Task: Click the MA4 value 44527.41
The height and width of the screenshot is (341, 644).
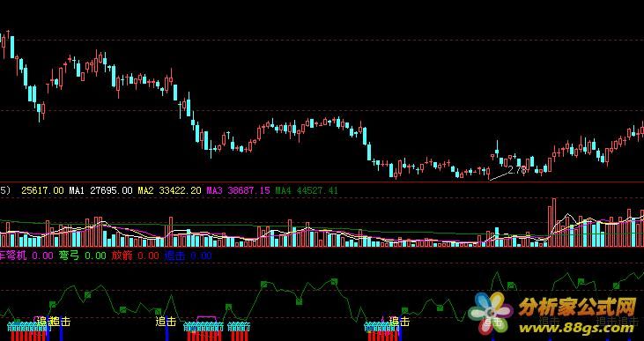Action: 316,190
